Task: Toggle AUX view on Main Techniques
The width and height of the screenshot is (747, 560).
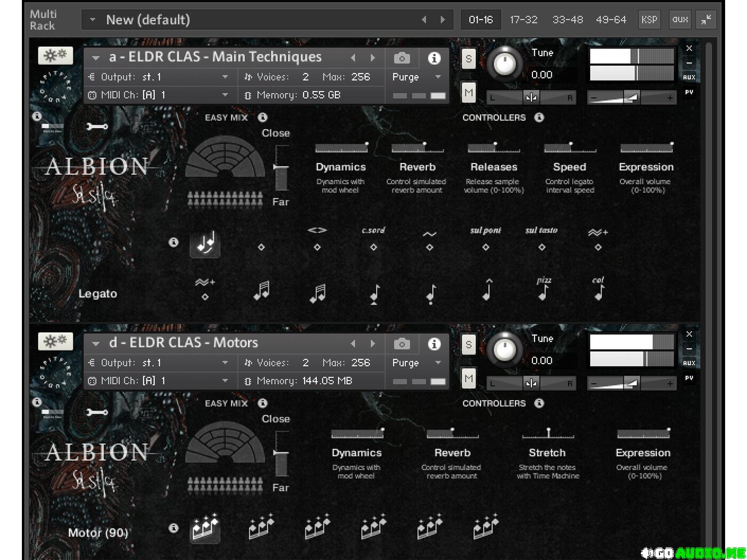Action: pyautogui.click(x=689, y=77)
